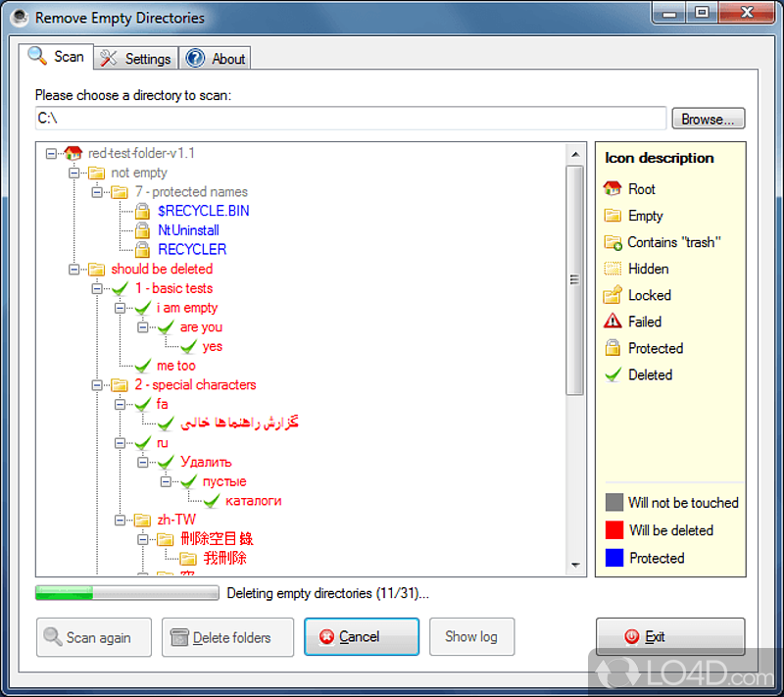Open the log with 'Show log'

(471, 636)
